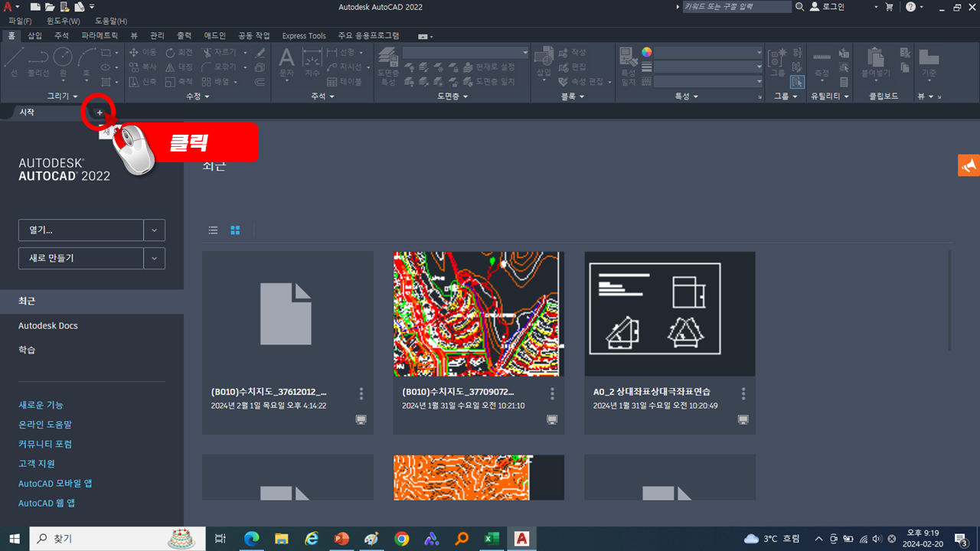The width and height of the screenshot is (980, 551).
Task: Click the search magnifier icon
Action: point(800,7)
